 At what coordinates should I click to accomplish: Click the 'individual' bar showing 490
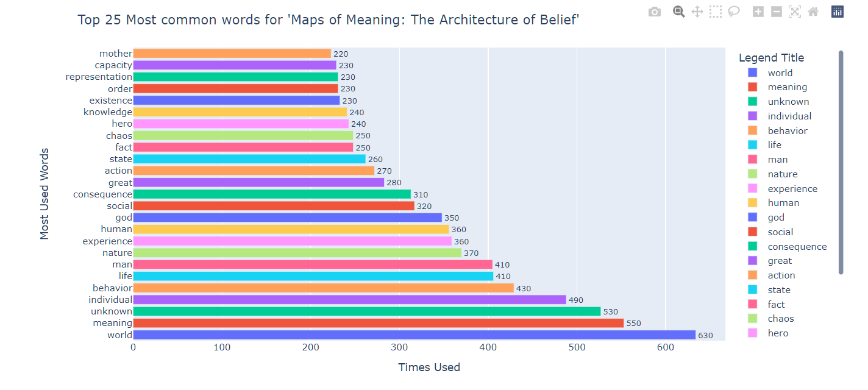point(349,300)
